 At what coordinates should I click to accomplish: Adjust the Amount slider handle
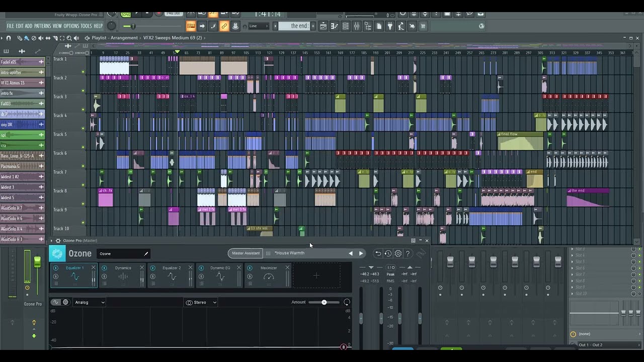[324, 302]
